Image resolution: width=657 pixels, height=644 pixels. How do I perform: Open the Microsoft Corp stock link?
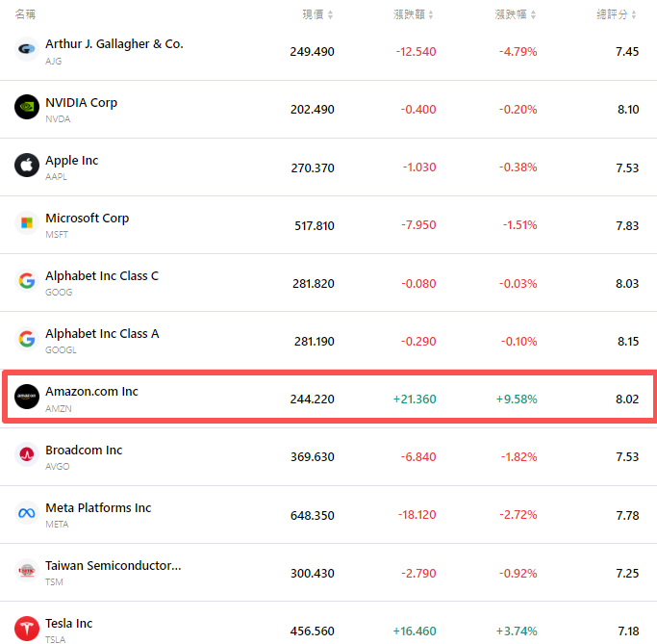(87, 218)
